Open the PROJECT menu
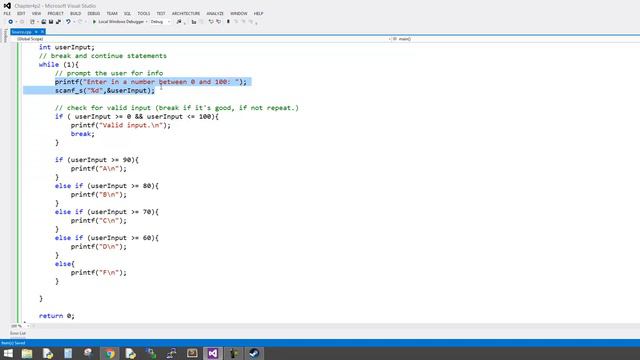The image size is (640, 360). [x=56, y=13]
